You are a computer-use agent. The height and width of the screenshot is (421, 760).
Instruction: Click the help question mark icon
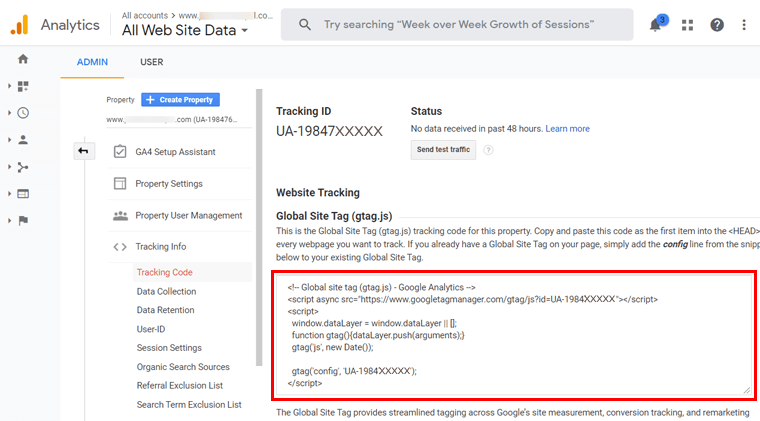[x=716, y=25]
